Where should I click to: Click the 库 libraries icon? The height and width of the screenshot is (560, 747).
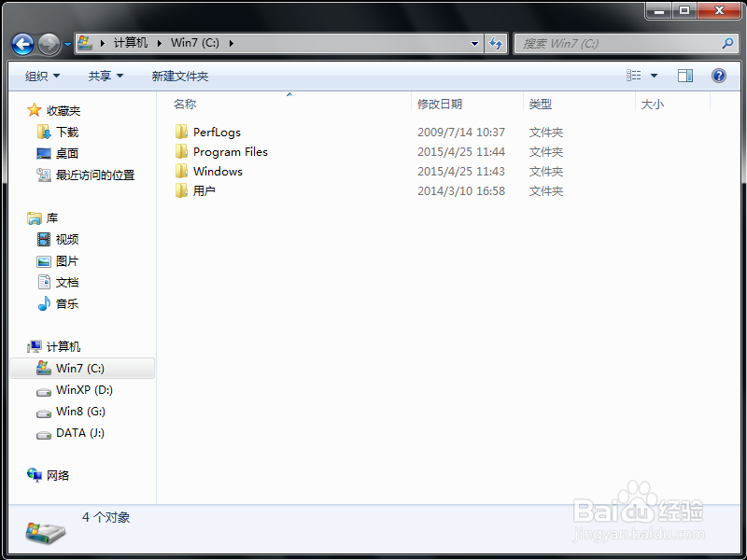pyautogui.click(x=35, y=218)
